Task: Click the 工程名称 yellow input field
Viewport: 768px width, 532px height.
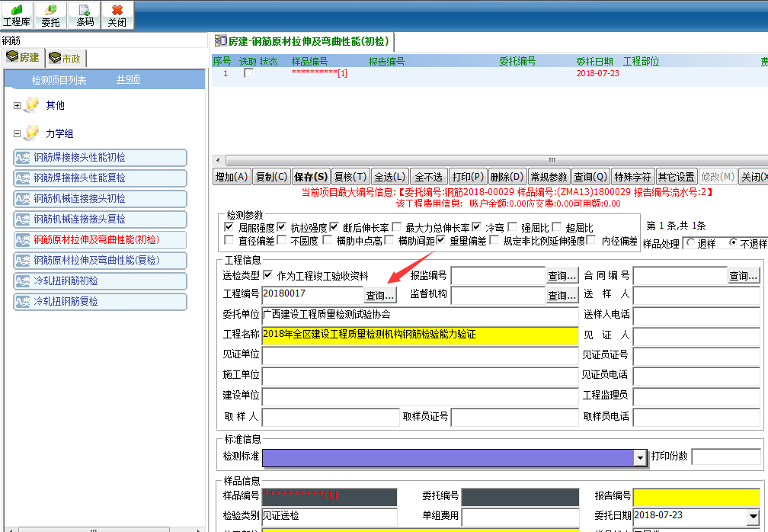Action: point(420,335)
